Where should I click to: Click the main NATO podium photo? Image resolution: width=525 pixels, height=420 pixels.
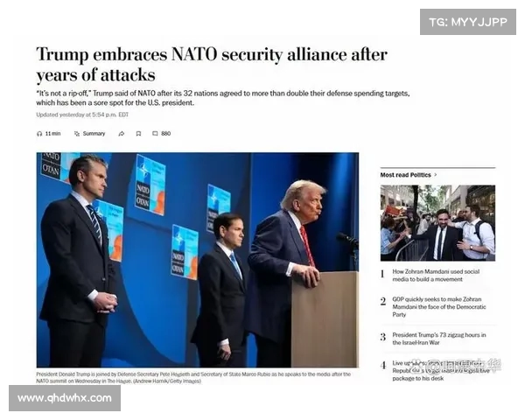pyautogui.click(x=198, y=260)
